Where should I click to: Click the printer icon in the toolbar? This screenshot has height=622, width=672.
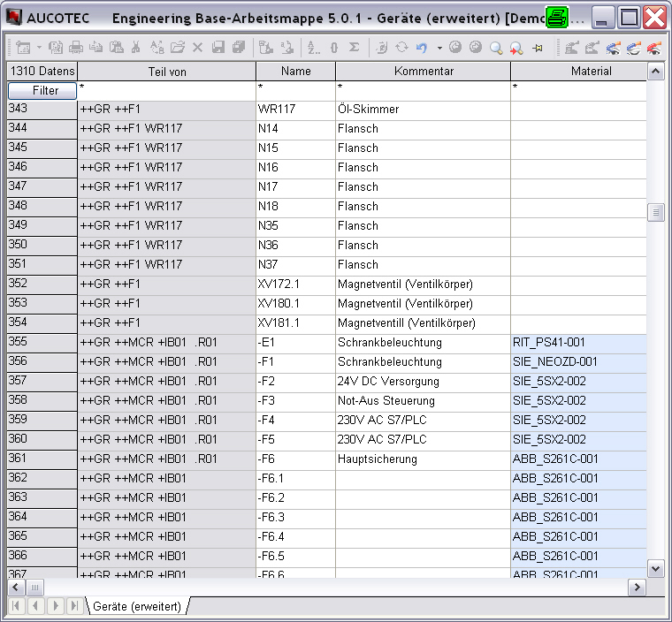tap(76, 48)
